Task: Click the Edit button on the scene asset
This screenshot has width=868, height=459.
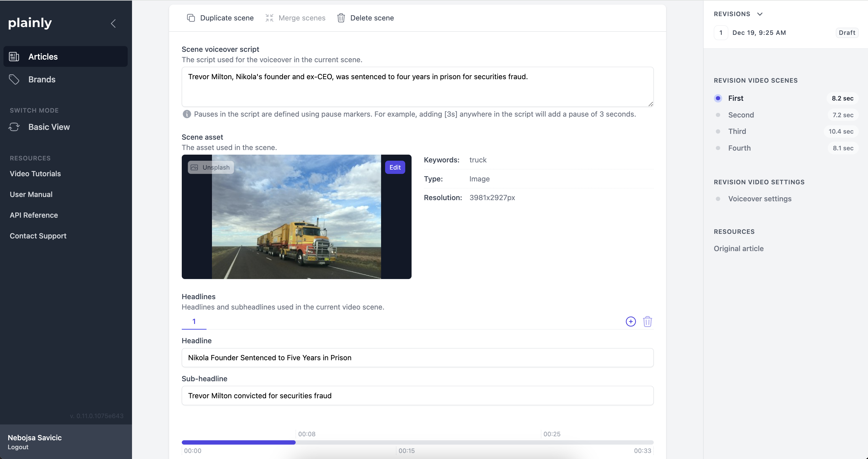Action: point(395,167)
